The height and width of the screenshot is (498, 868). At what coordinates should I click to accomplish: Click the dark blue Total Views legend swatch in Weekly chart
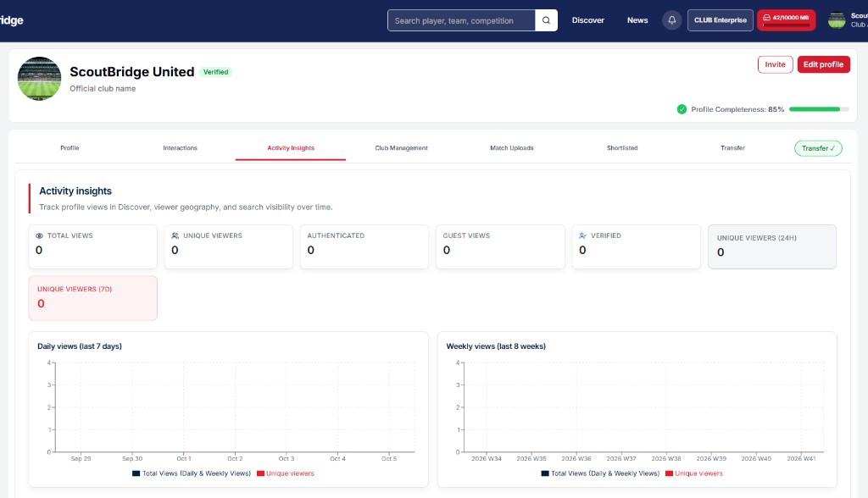545,473
